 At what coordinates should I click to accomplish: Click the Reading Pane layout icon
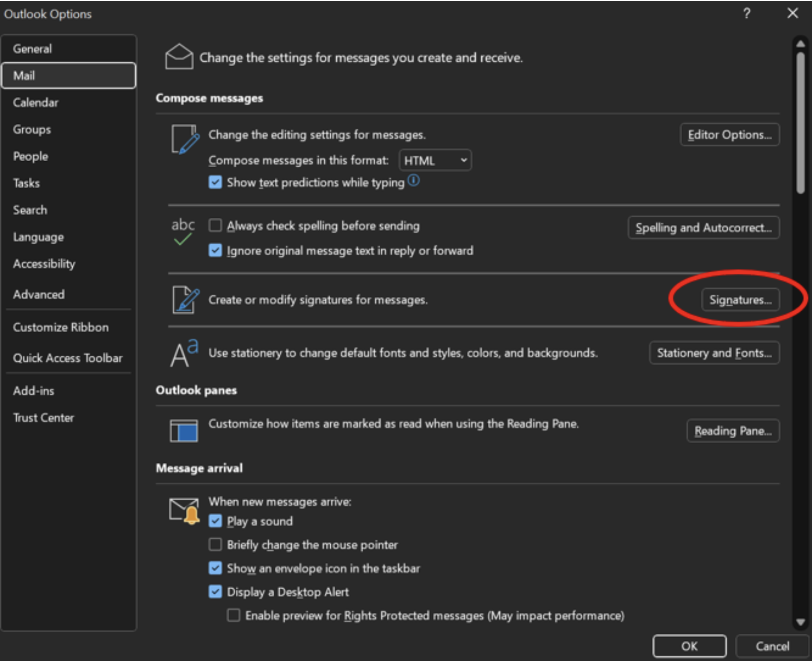tap(183, 431)
